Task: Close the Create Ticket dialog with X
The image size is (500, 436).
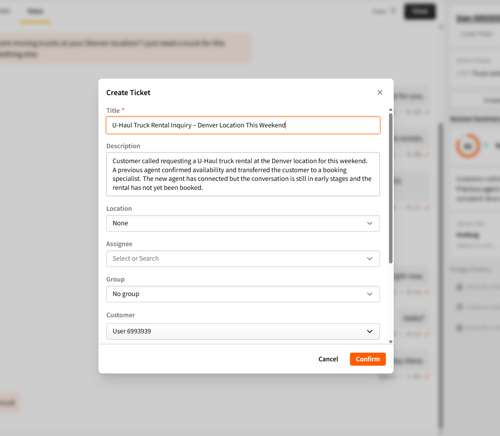Action: (x=380, y=92)
